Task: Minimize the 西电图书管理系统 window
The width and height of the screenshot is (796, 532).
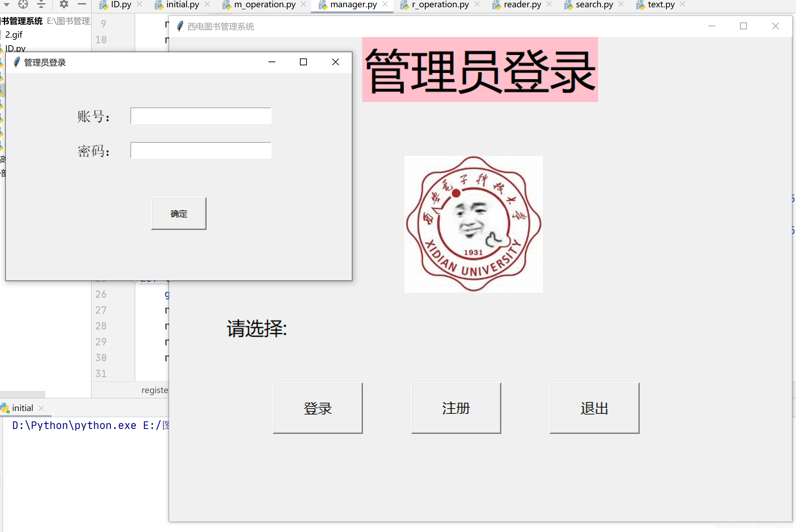Action: pyautogui.click(x=712, y=26)
